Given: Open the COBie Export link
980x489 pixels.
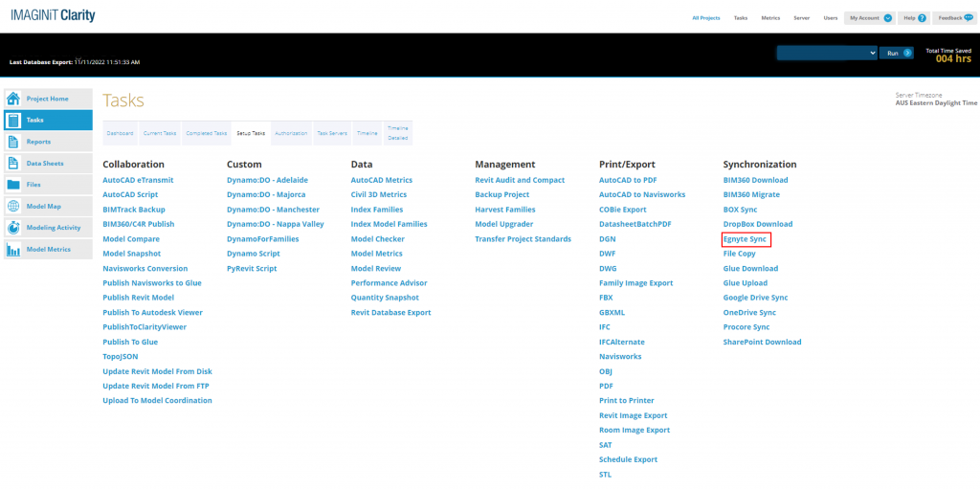Looking at the screenshot, I should pos(622,210).
